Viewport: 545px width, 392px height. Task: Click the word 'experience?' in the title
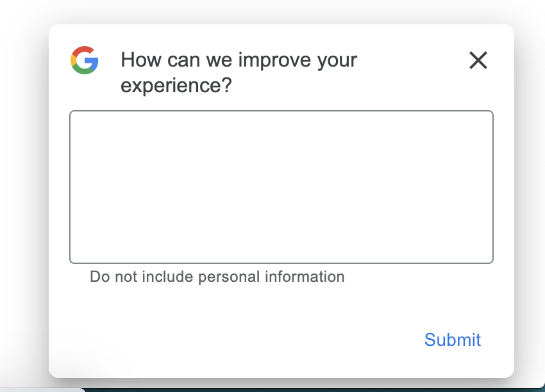click(176, 85)
